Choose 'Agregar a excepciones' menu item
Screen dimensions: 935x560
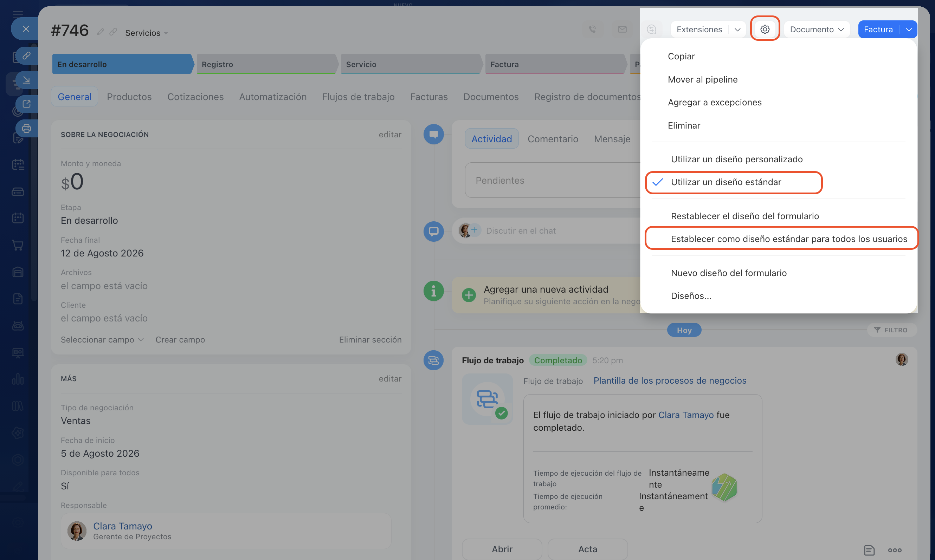[715, 102]
